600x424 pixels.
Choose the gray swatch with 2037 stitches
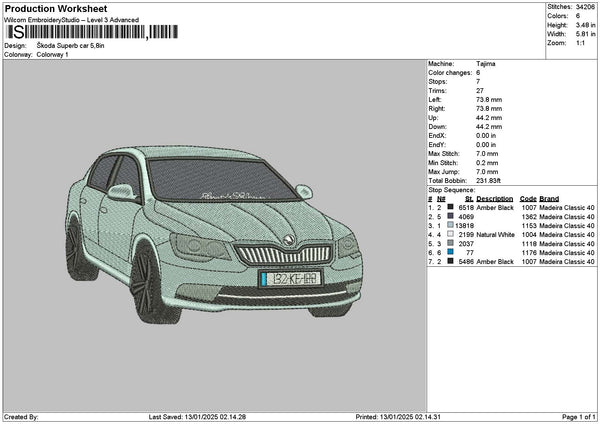pyautogui.click(x=450, y=243)
